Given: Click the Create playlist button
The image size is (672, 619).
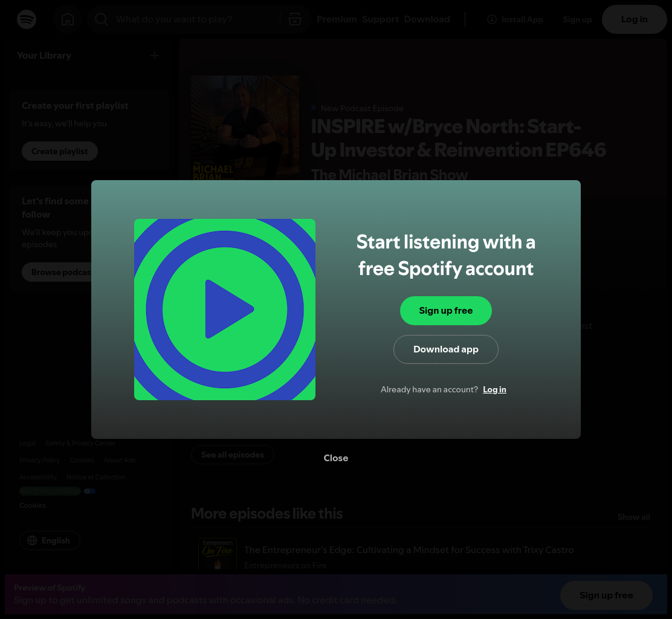Looking at the screenshot, I should pos(60,151).
